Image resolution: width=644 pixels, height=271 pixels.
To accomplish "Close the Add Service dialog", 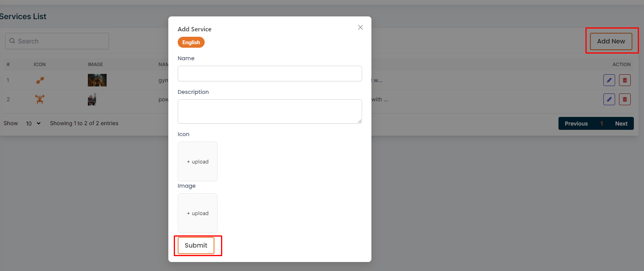I will [360, 27].
